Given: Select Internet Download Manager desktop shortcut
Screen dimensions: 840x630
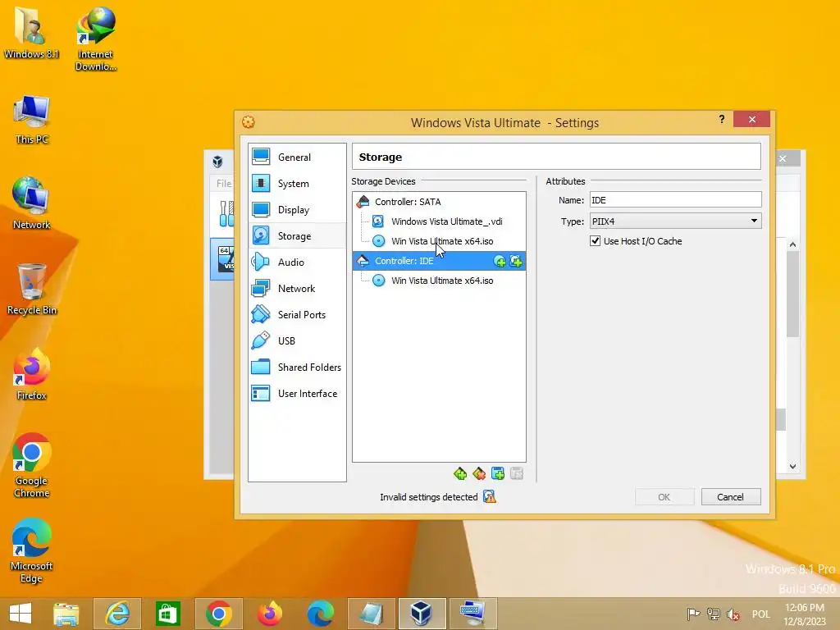Looking at the screenshot, I should 95,39.
